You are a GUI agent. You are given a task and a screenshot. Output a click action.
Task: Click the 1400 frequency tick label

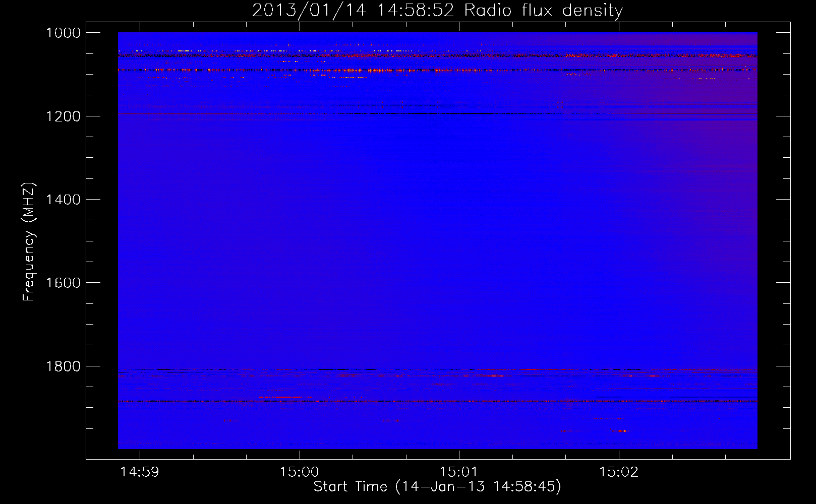click(63, 200)
